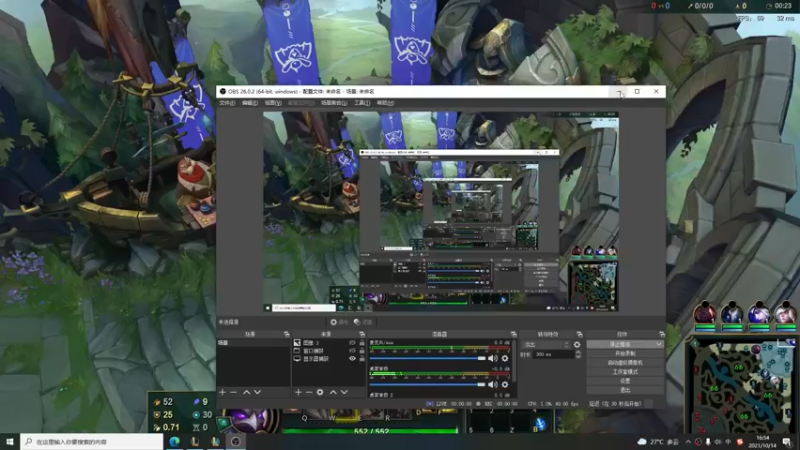Screen dimensions: 800x450
Task: Click the Mic/Aux volume slider
Action: coord(428,359)
